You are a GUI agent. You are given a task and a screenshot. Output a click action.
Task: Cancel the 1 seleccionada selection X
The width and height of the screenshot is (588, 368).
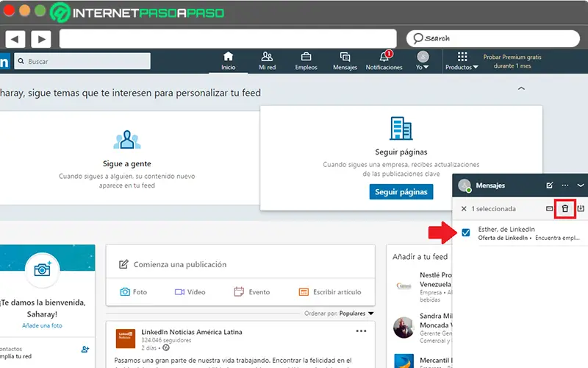(x=464, y=209)
